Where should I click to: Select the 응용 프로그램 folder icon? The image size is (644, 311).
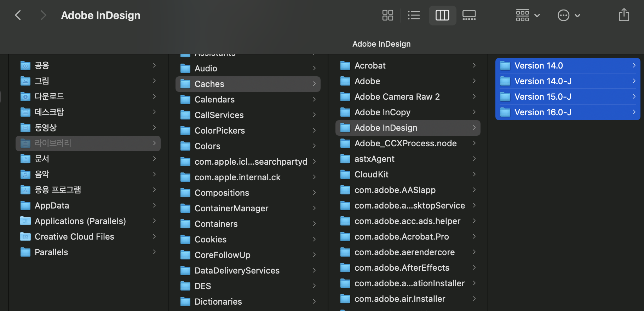coord(25,190)
